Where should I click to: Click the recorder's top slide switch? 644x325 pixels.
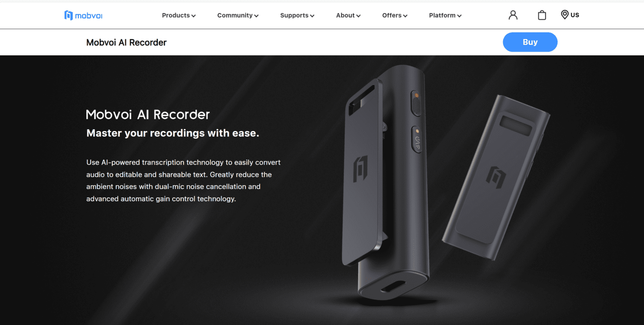coord(416,103)
